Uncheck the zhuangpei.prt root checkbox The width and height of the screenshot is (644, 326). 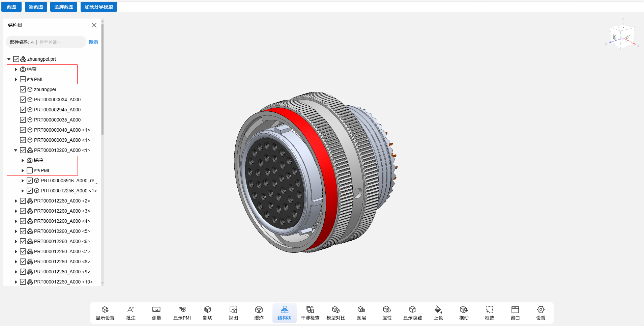click(x=16, y=59)
